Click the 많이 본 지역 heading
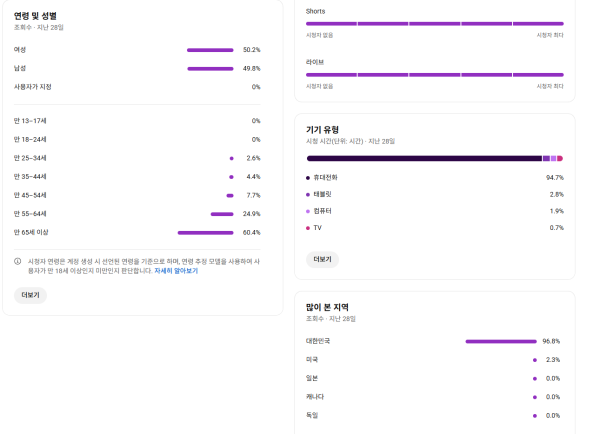600x434 pixels. click(327, 307)
